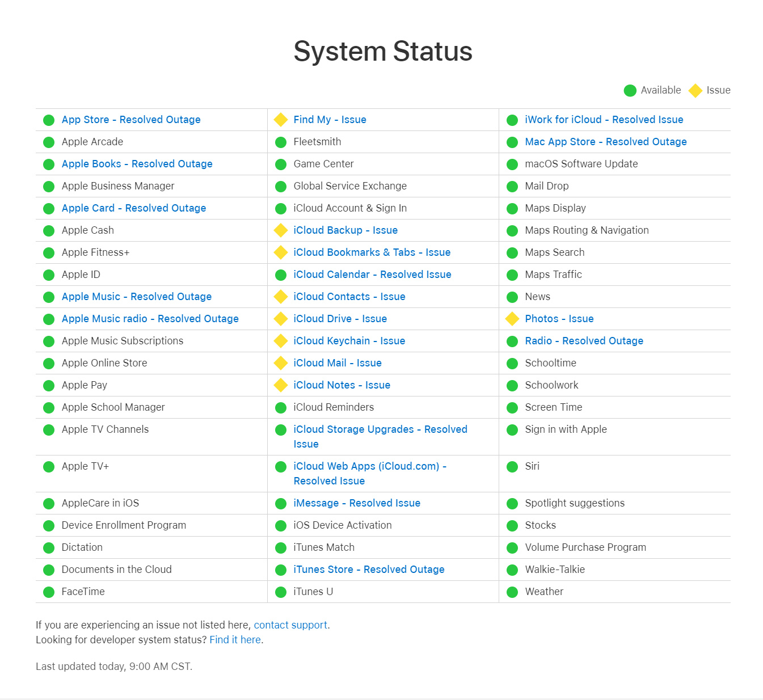
Task: Click the green dot beside Apple ID
Action: [49, 275]
